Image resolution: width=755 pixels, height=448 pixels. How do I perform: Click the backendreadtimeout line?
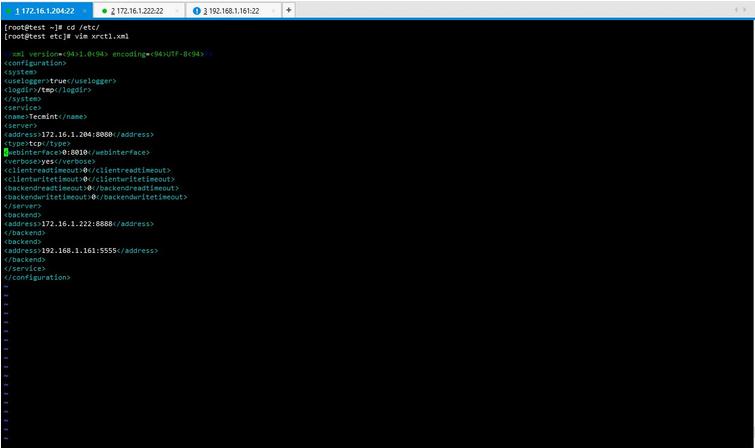pyautogui.click(x=91, y=188)
